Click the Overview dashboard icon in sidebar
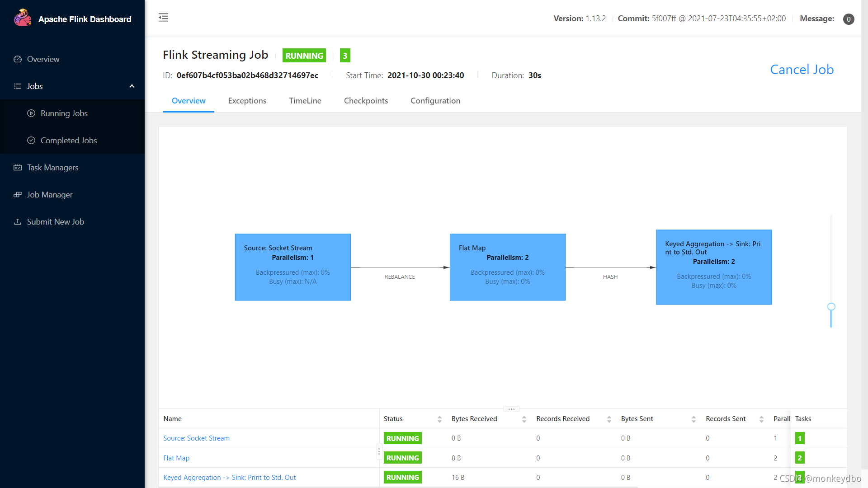The image size is (868, 488). click(18, 59)
